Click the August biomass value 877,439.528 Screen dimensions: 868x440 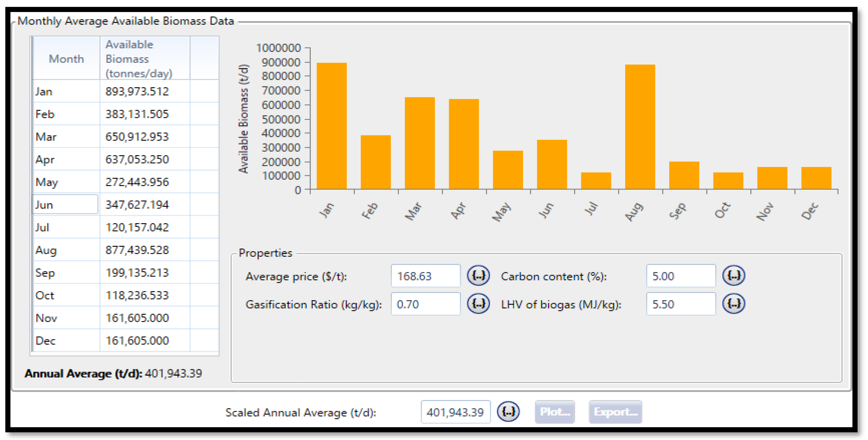point(145,250)
